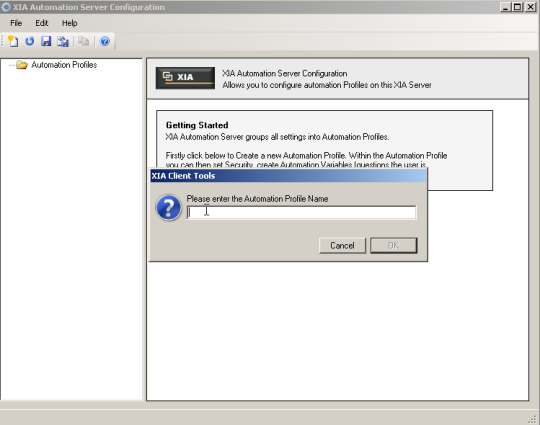Screen dimensions: 540x425
Task: Click the window resize grip in status bar
Action: point(532,419)
